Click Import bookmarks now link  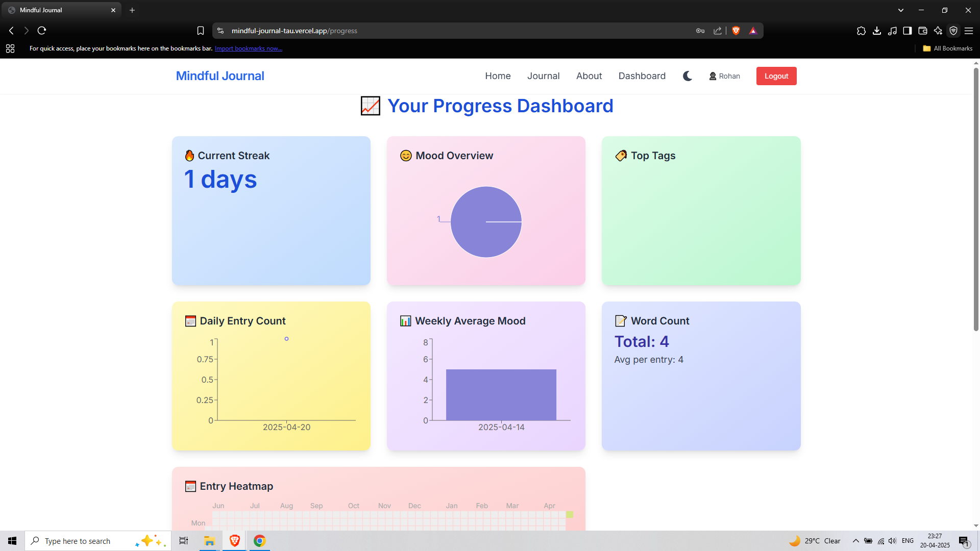coord(248,48)
